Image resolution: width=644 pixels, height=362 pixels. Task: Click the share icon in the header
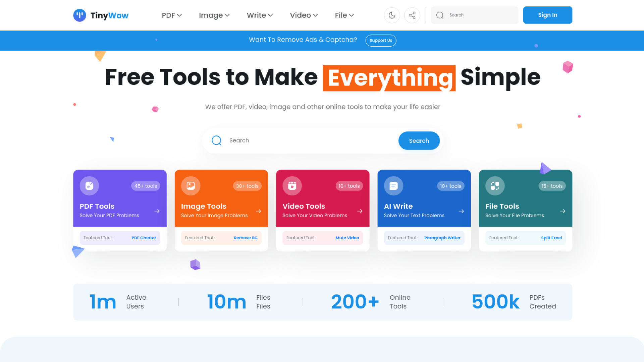[412, 15]
